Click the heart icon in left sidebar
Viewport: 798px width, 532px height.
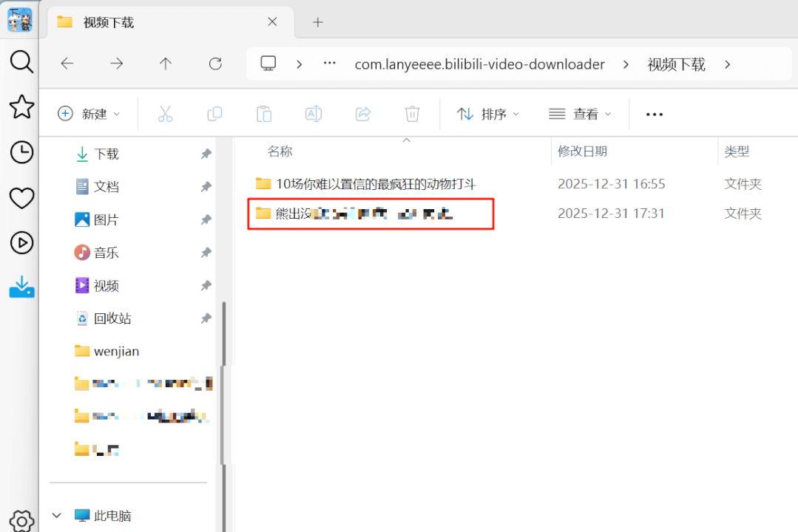(21, 197)
